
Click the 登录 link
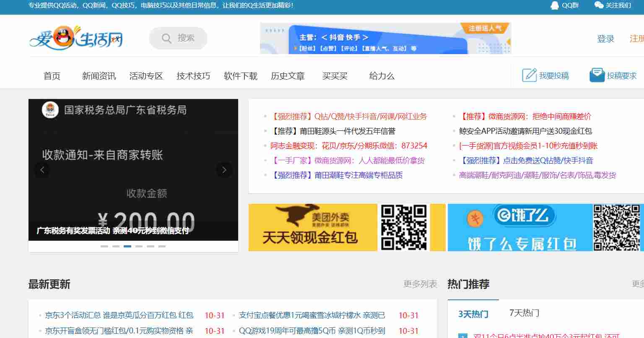tap(605, 39)
